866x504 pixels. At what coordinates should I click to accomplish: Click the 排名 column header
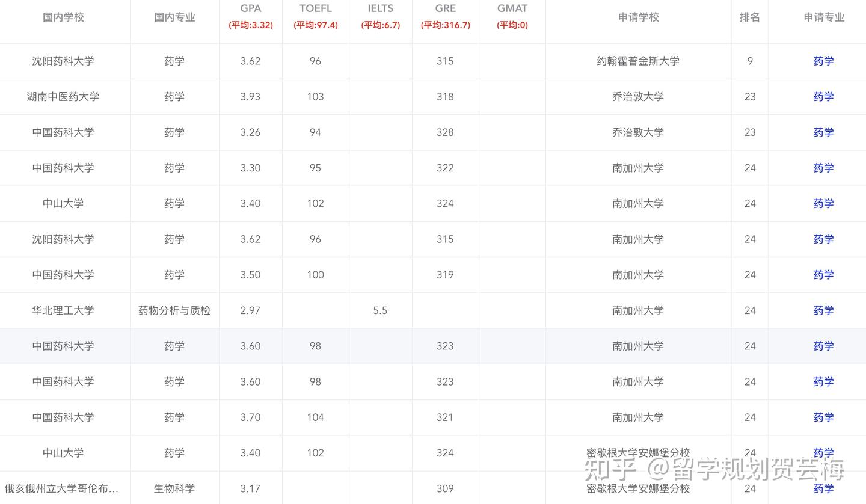point(749,17)
